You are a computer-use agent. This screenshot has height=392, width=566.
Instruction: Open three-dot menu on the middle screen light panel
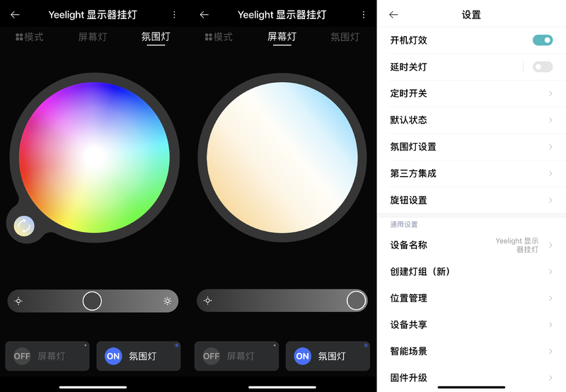pyautogui.click(x=364, y=14)
